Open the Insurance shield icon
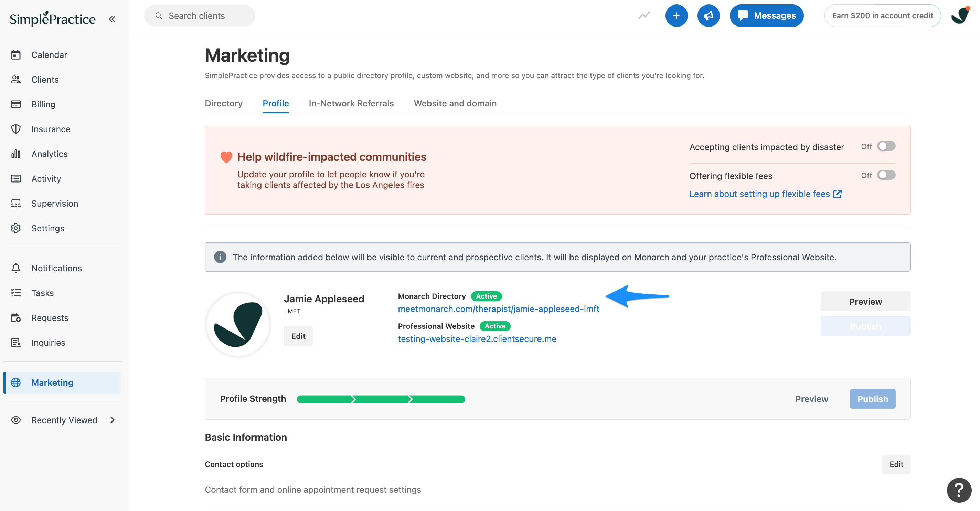 point(15,129)
